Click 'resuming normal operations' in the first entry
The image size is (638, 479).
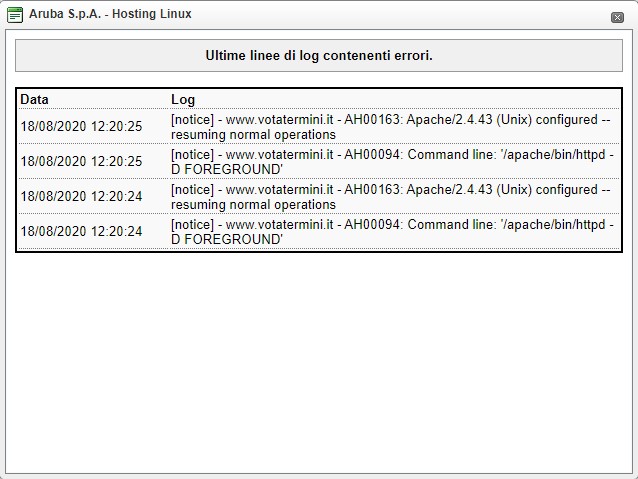pyautogui.click(x=253, y=135)
